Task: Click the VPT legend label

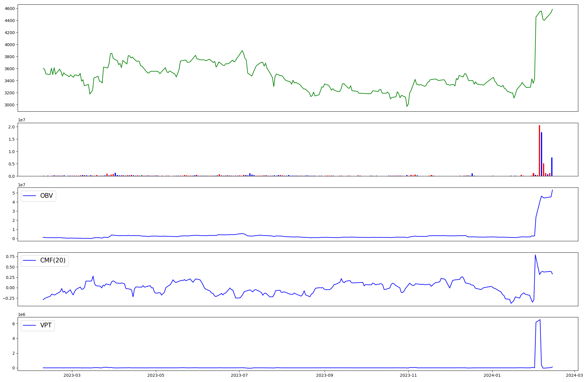Action: pyautogui.click(x=46, y=325)
